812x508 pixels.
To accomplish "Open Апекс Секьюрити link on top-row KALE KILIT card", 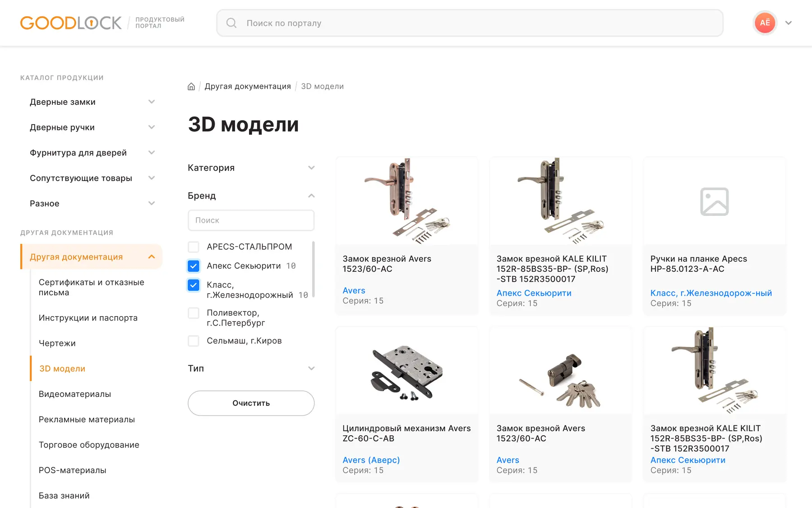I will 534,293.
